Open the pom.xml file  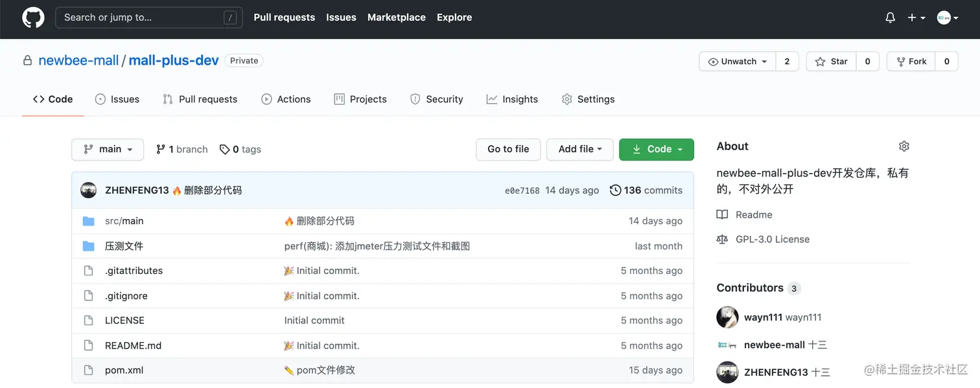[124, 371]
